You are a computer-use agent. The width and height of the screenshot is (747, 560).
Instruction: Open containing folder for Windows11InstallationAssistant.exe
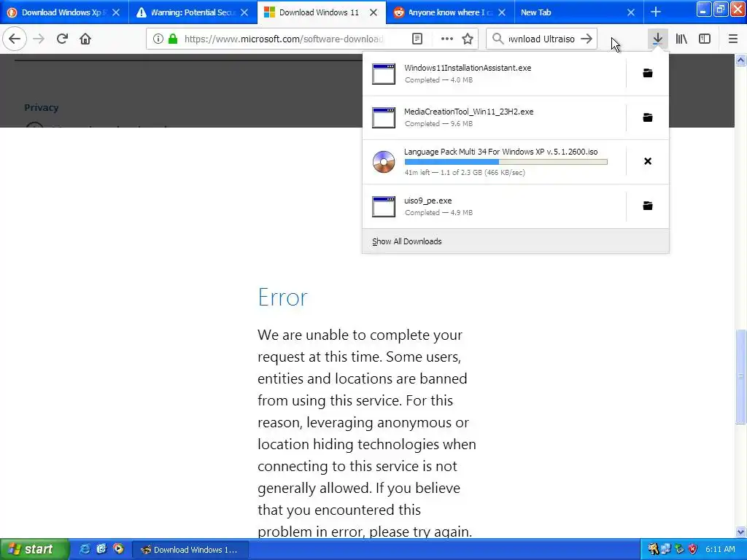648,73
